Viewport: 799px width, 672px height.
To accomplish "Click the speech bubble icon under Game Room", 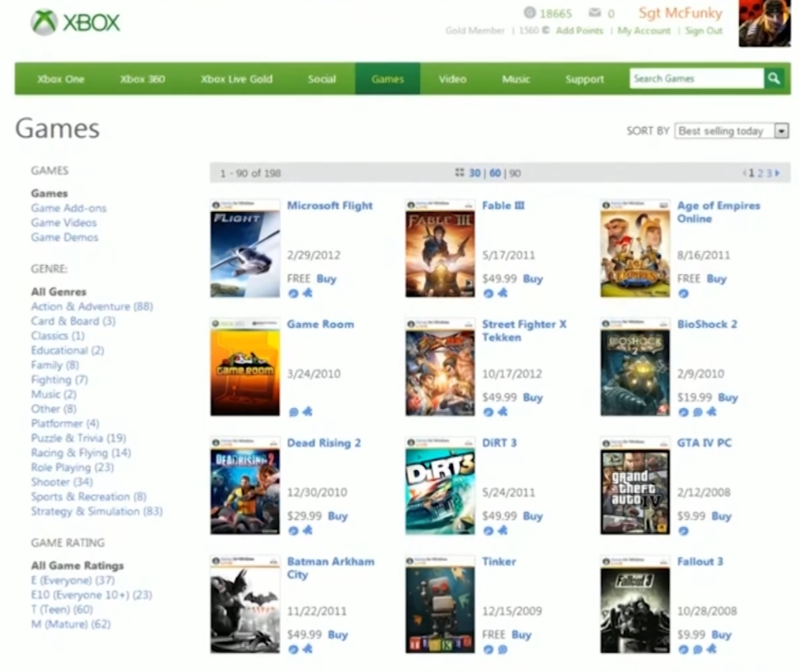I will [x=293, y=412].
